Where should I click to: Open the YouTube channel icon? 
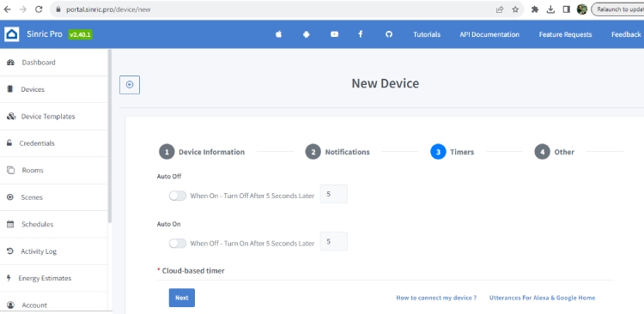point(334,34)
